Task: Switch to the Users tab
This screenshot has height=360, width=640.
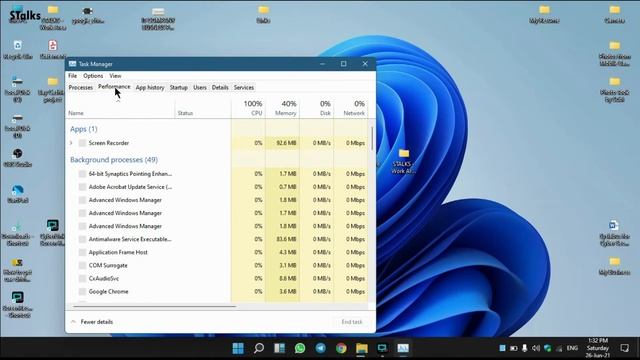Action: (200, 87)
